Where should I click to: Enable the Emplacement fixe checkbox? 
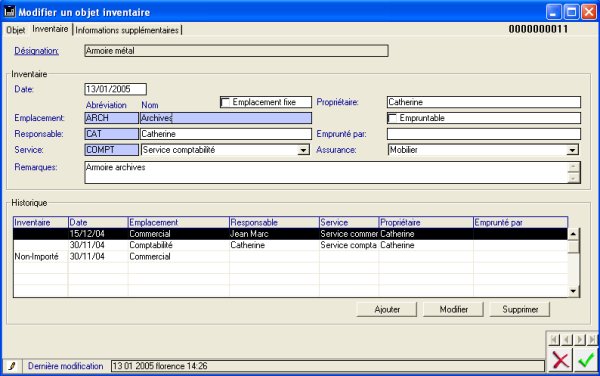pyautogui.click(x=225, y=103)
